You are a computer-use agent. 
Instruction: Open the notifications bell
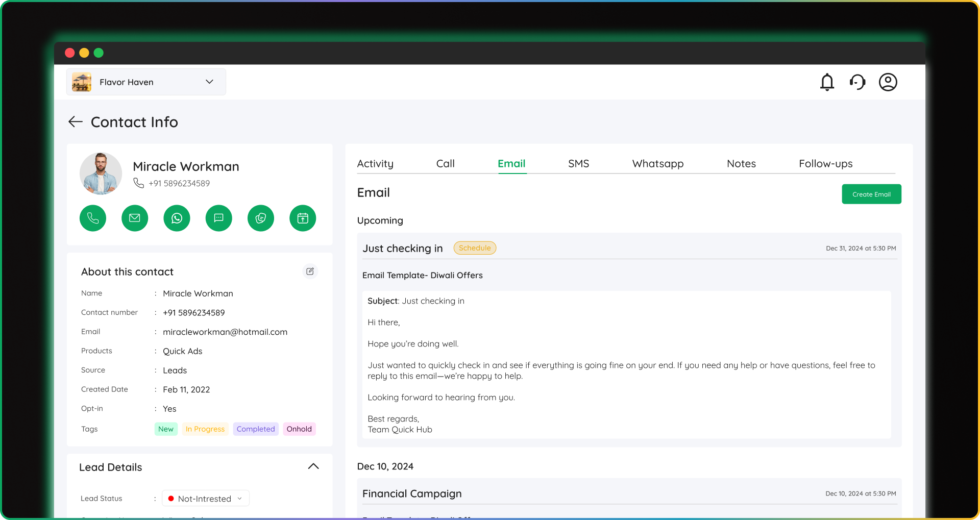(827, 82)
